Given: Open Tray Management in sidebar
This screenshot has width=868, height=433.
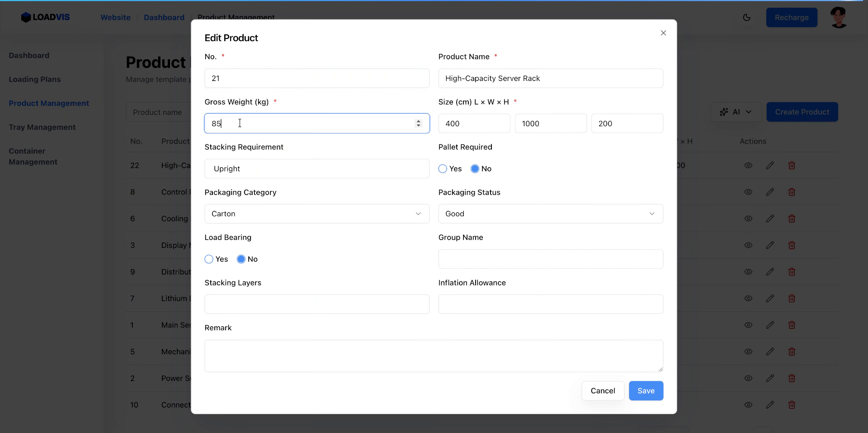Looking at the screenshot, I should pos(42,127).
